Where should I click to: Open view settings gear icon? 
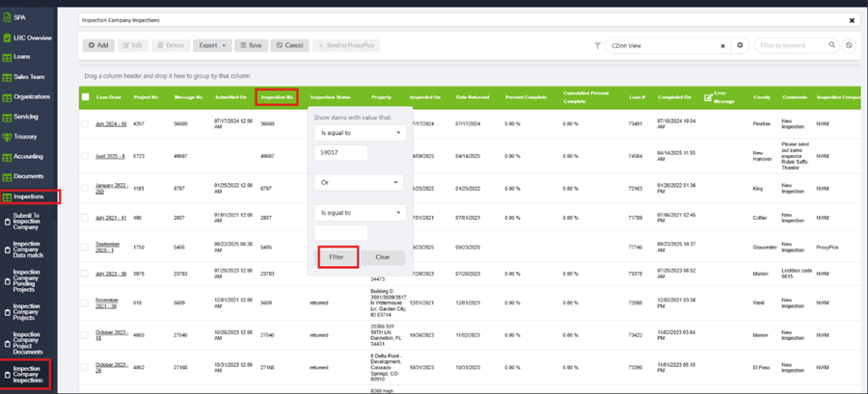click(x=740, y=45)
